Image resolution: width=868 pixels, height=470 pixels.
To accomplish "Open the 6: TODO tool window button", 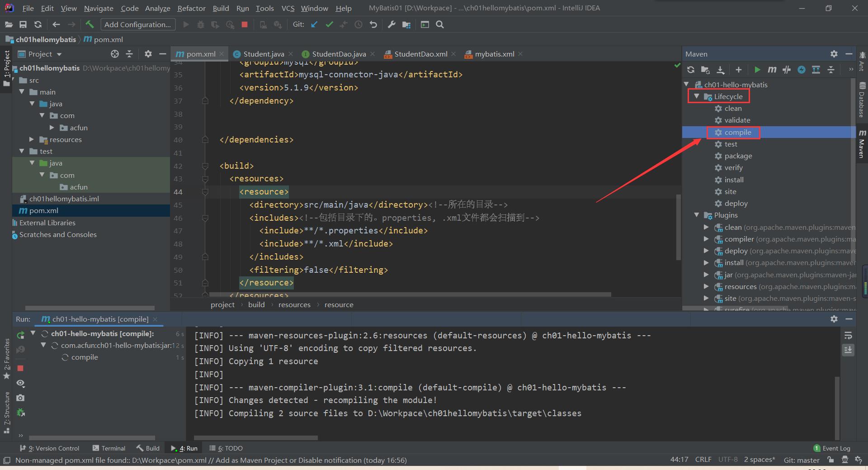I will (x=226, y=448).
